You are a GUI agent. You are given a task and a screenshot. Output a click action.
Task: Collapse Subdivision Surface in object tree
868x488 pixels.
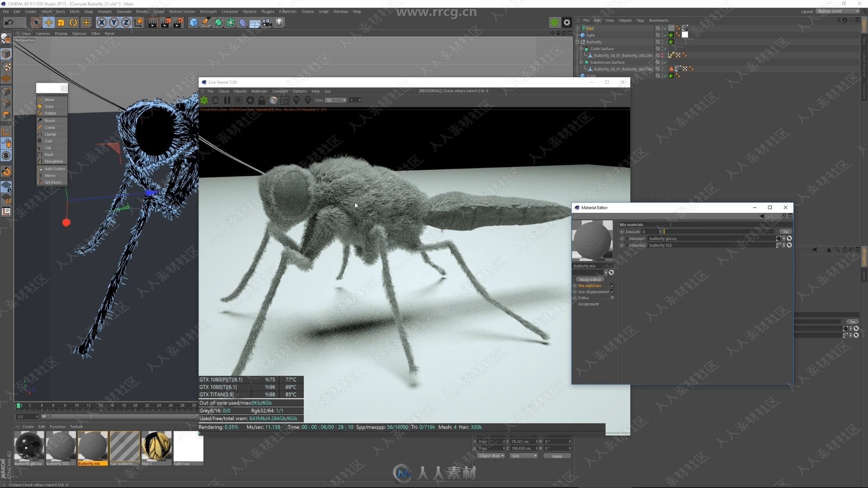(581, 62)
